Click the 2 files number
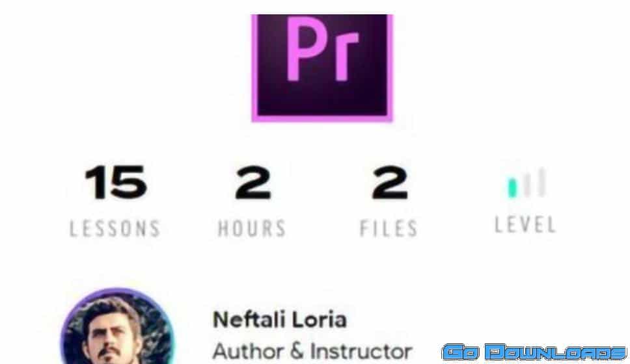 (390, 183)
